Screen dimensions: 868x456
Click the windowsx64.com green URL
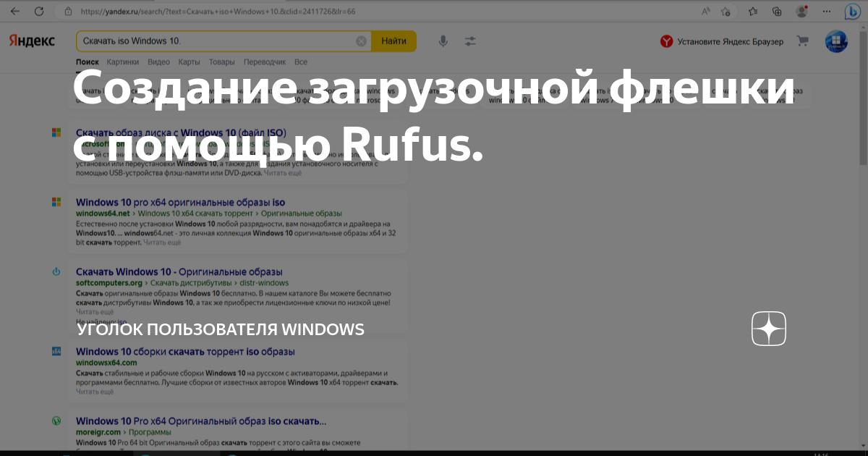tap(106, 362)
